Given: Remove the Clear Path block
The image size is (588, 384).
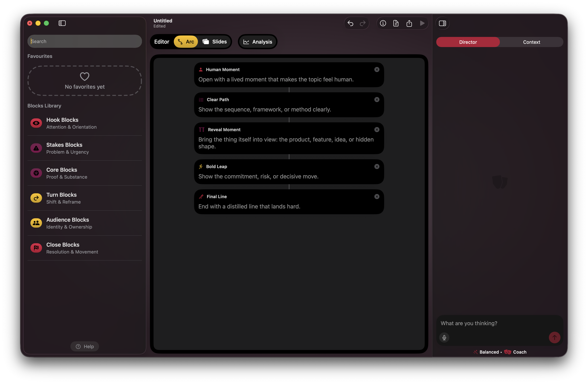Looking at the screenshot, I should tap(377, 100).
